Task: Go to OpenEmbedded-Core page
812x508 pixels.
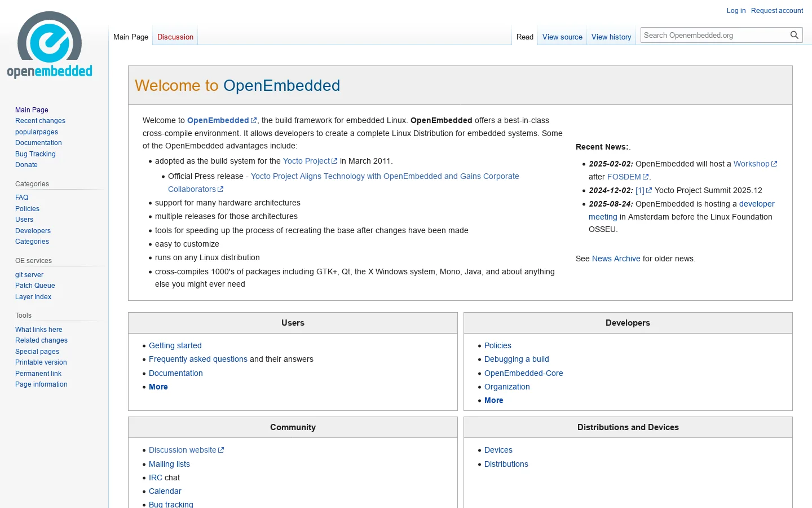Action: [524, 373]
